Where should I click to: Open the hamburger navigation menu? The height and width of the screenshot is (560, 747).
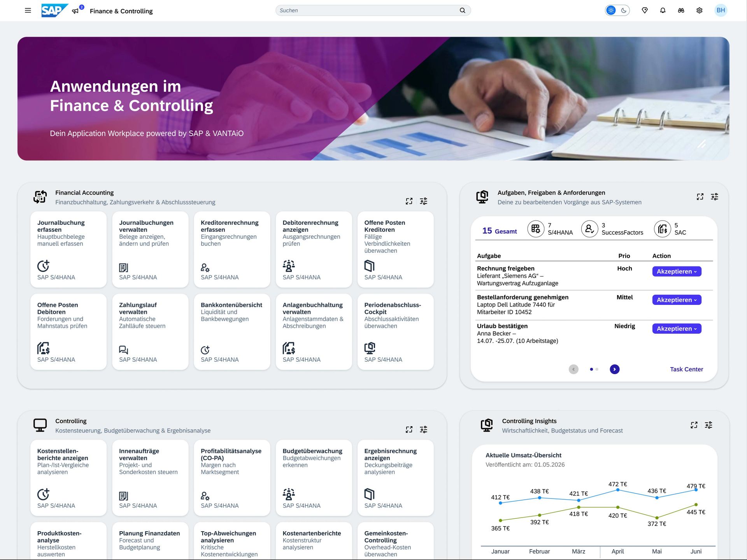click(x=28, y=10)
